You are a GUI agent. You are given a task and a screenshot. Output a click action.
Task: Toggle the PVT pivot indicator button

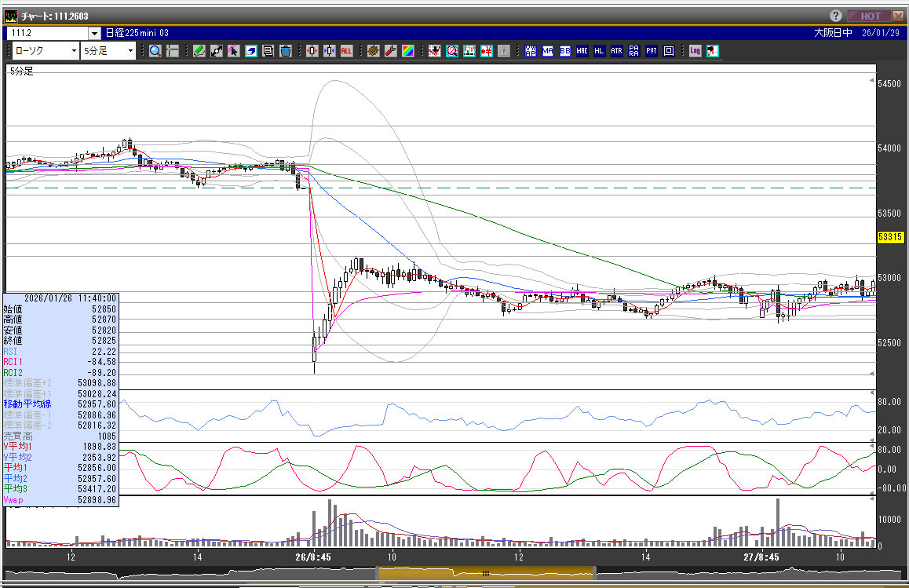pyautogui.click(x=651, y=51)
